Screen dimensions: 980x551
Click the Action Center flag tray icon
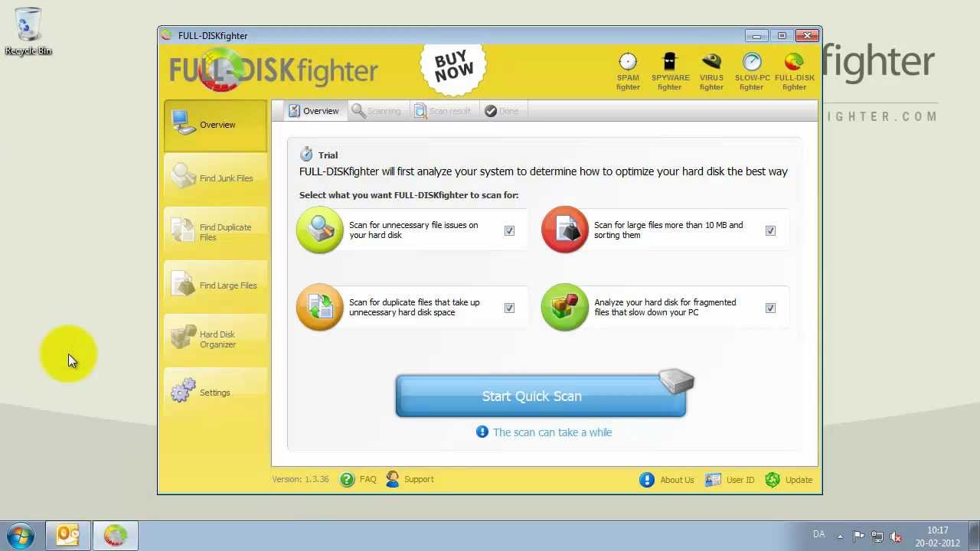click(x=858, y=536)
